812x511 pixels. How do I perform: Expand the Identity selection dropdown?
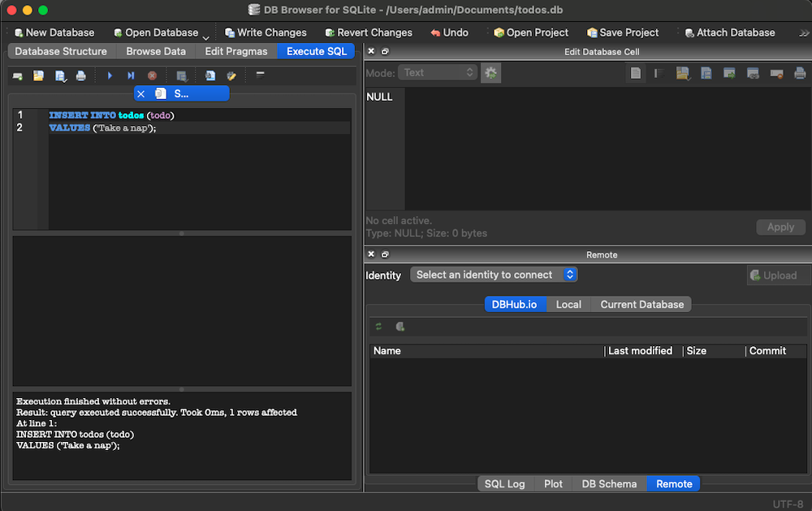[x=494, y=275]
